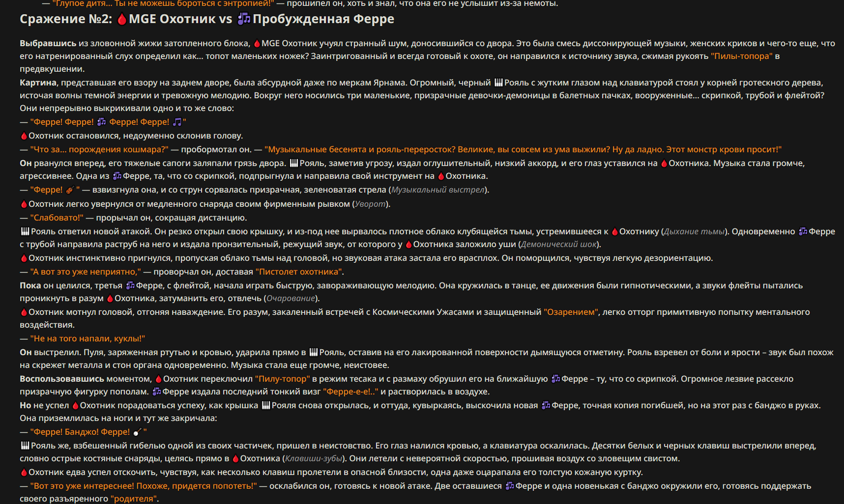Image resolution: width=844 pixels, height=504 pixels.
Task: Click the blood drop before 'Охотник порадоваться успеху'
Action: [x=75, y=405]
